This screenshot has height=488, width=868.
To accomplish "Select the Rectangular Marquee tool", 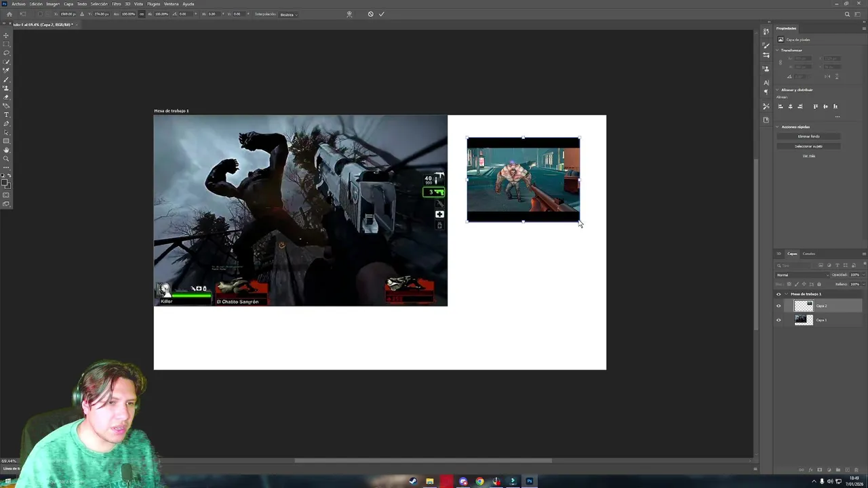I will (6, 44).
